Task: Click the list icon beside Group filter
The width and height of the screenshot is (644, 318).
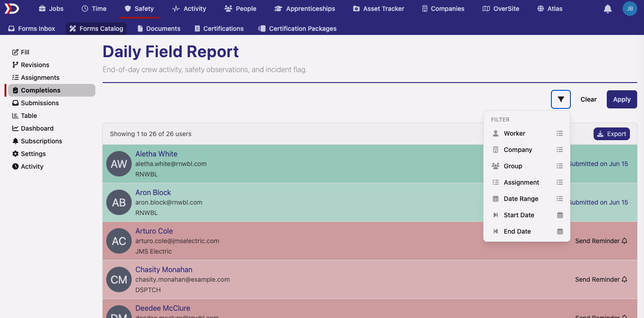Action: pos(560,166)
